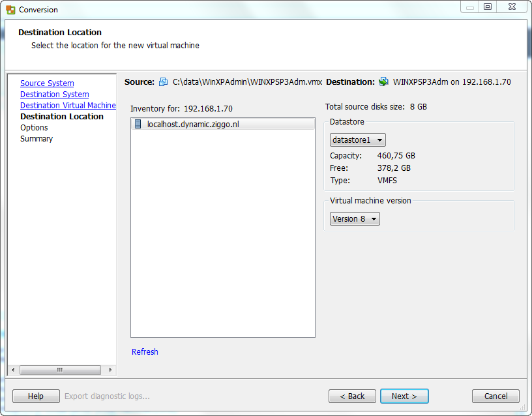Click the Next button
Image resolution: width=532 pixels, height=416 pixels.
tap(404, 396)
